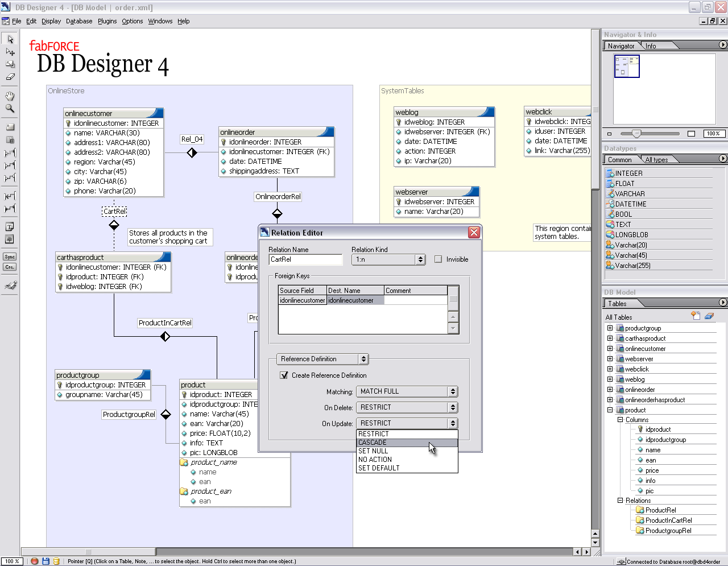Expand the onlinecustomer table node
The image size is (728, 566).
click(x=610, y=349)
